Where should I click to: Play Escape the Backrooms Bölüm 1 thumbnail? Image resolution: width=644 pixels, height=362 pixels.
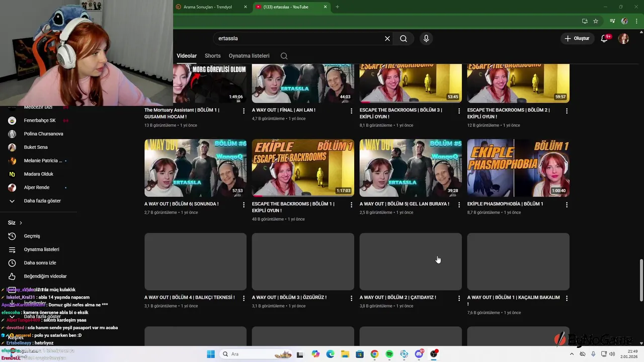[303, 168]
